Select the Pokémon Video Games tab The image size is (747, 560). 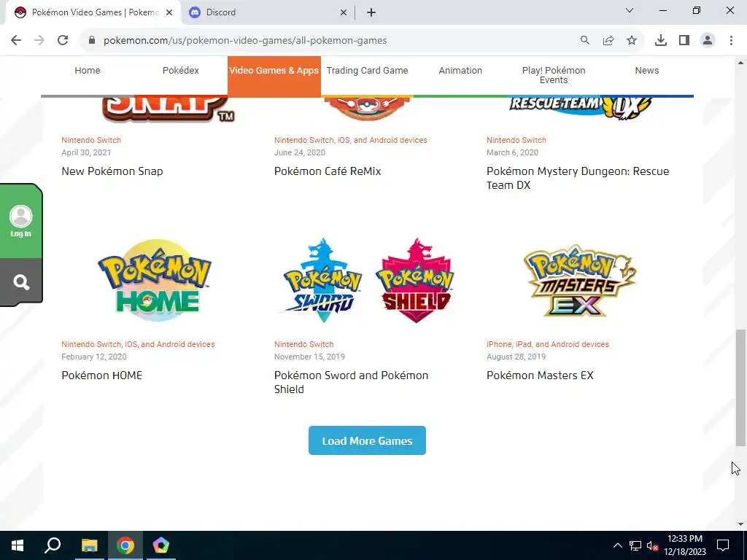93,12
